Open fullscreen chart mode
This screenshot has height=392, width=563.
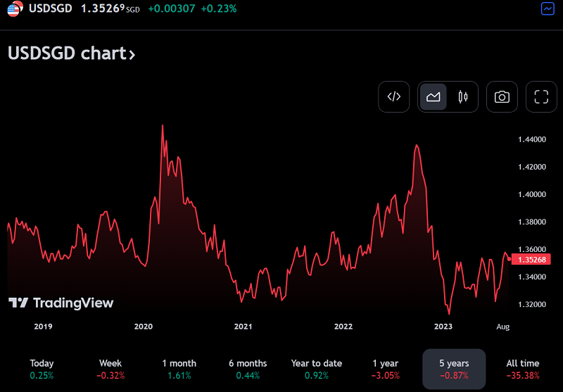(541, 97)
